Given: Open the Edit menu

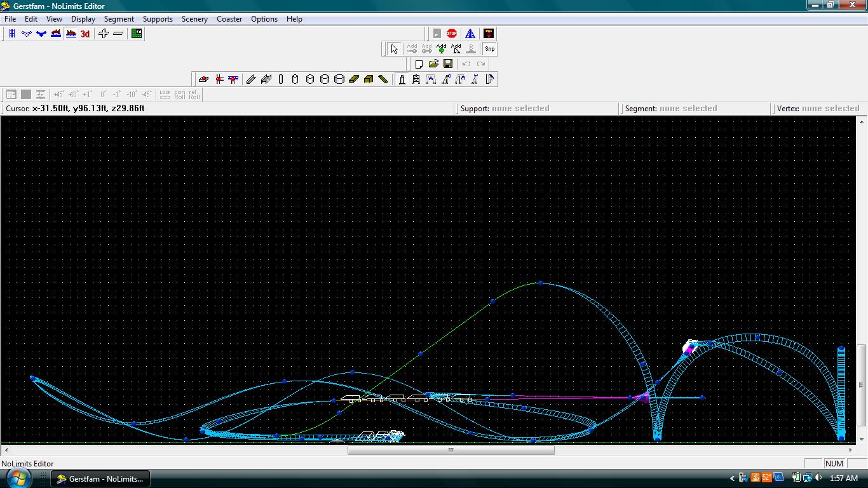Looking at the screenshot, I should [x=31, y=19].
